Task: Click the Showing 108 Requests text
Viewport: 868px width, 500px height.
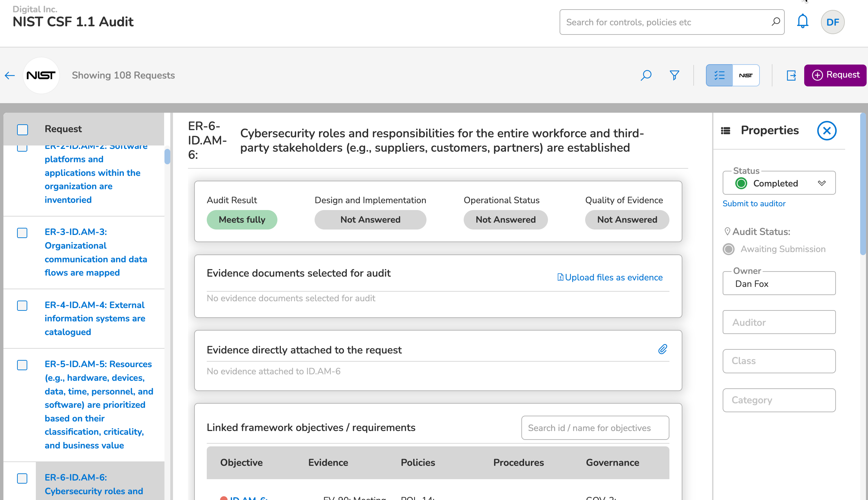Action: (x=123, y=75)
